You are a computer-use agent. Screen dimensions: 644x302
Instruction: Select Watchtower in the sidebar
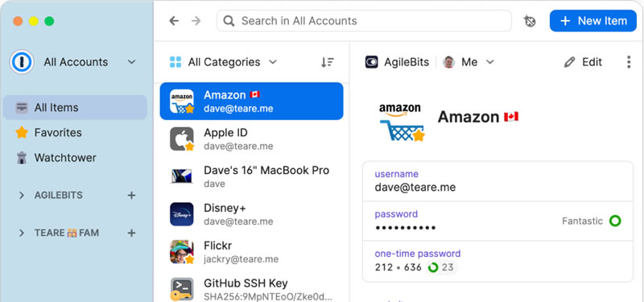tap(75, 158)
